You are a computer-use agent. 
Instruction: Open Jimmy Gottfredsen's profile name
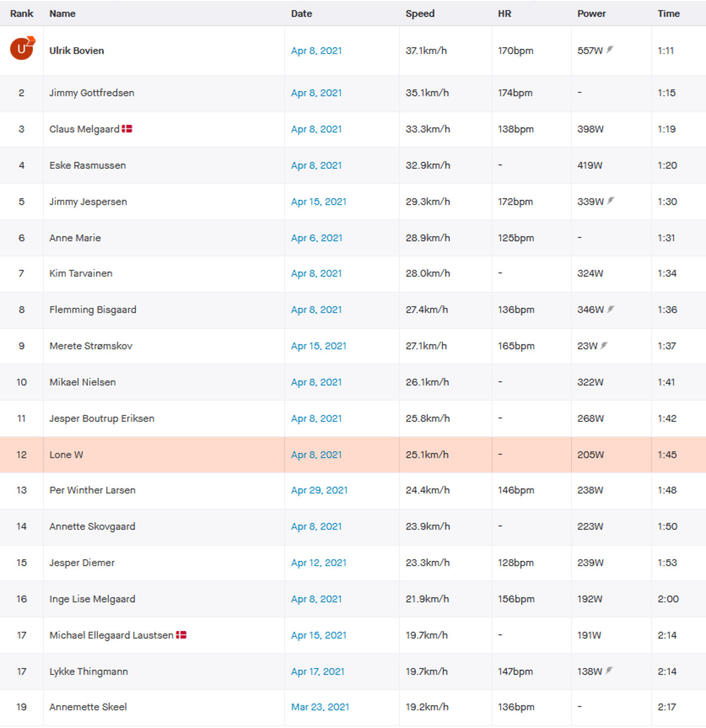pos(92,93)
